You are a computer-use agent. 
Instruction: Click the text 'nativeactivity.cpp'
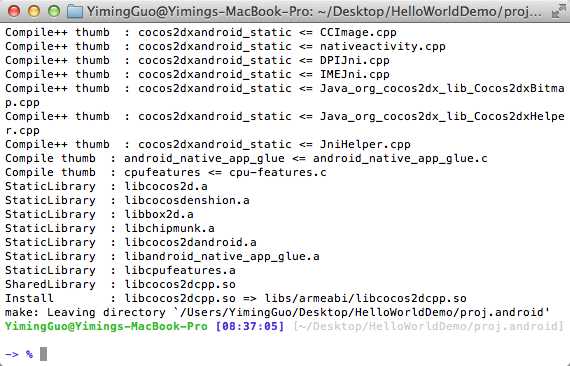[x=382, y=47]
